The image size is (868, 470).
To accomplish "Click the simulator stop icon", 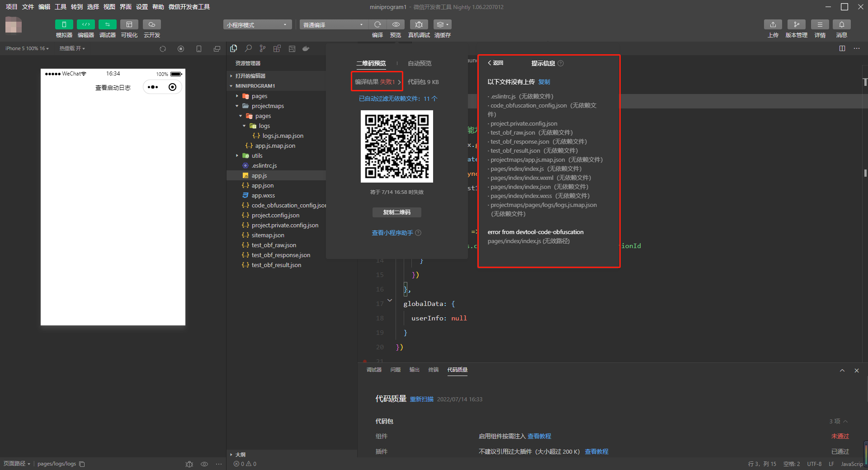I will coord(181,49).
